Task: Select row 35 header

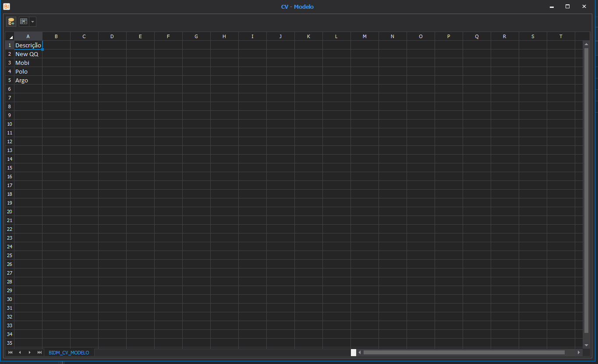Action: 10,343
